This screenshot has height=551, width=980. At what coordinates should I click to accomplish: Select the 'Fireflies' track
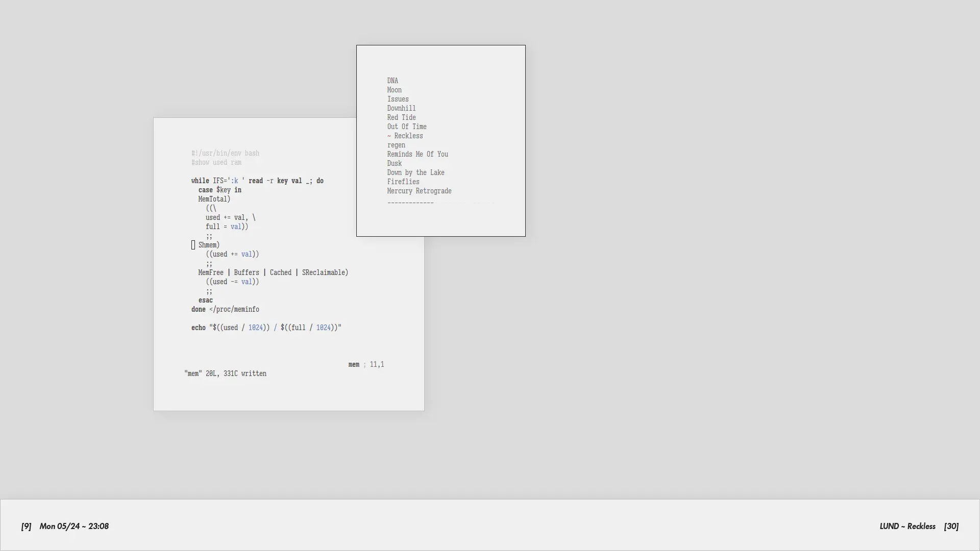[403, 182]
